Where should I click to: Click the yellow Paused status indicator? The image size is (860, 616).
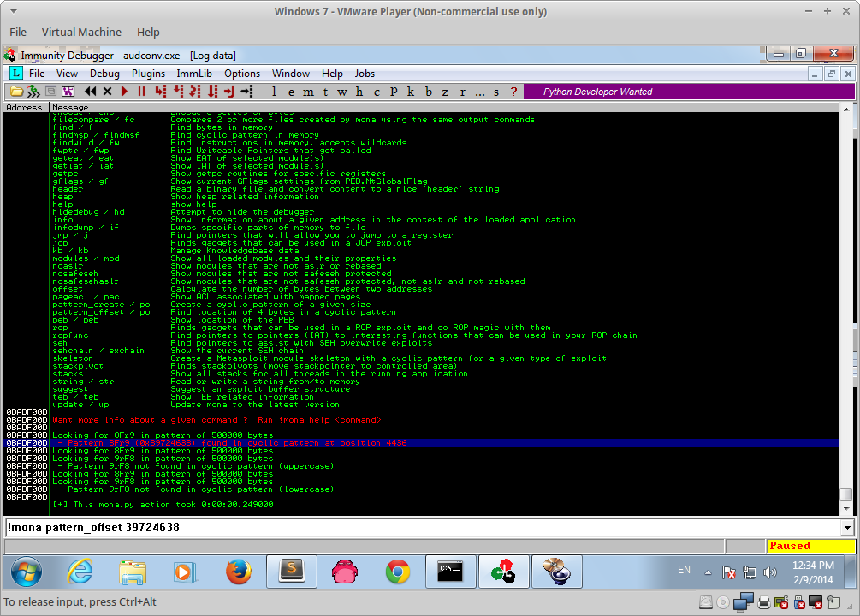(x=811, y=546)
